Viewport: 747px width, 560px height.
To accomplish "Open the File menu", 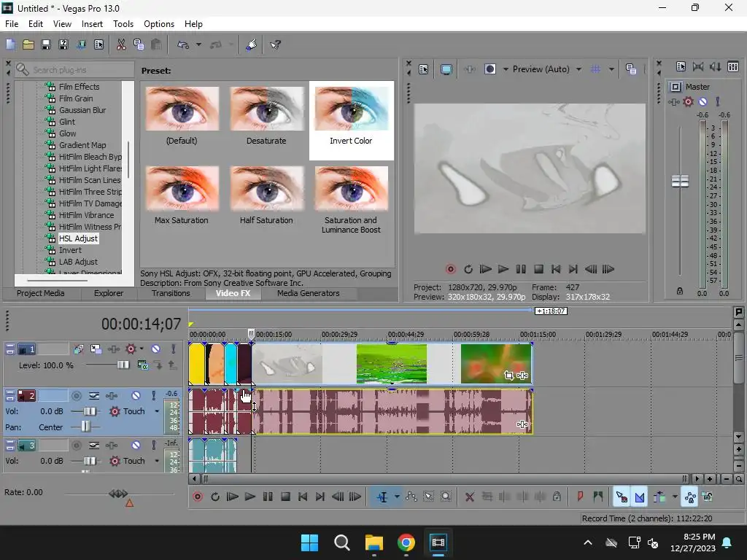I will (x=12, y=24).
